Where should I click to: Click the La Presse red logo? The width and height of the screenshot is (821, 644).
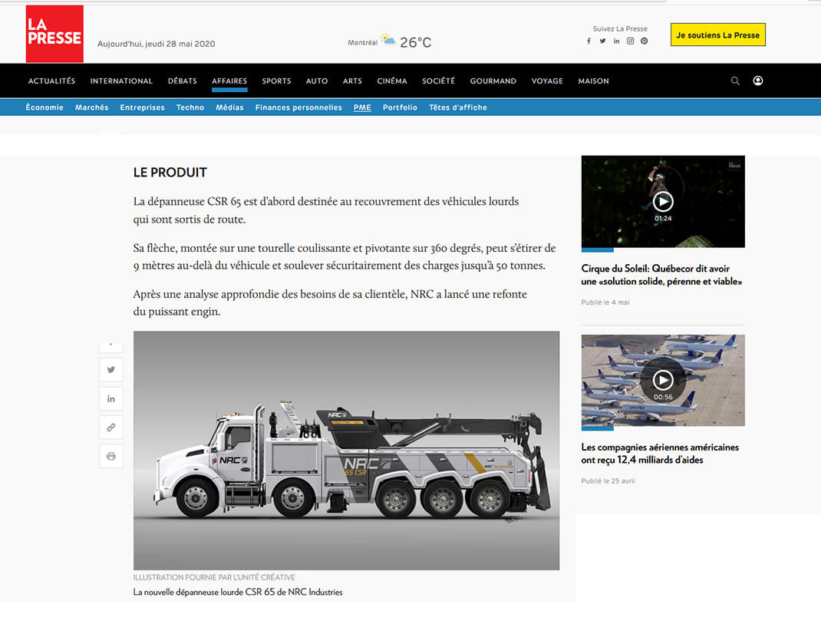54,34
